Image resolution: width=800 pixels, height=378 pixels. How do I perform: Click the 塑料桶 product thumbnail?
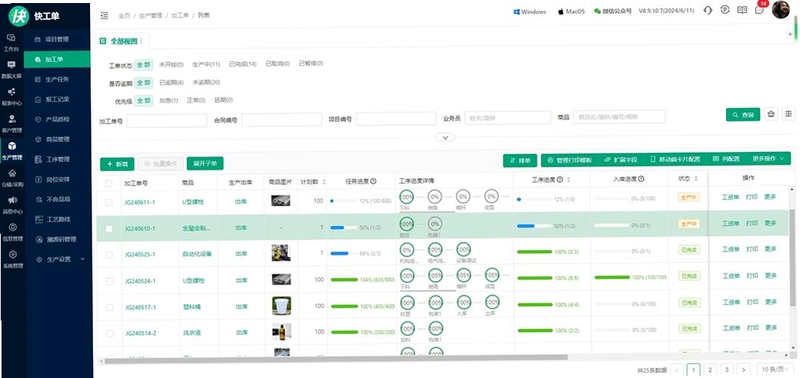281,306
